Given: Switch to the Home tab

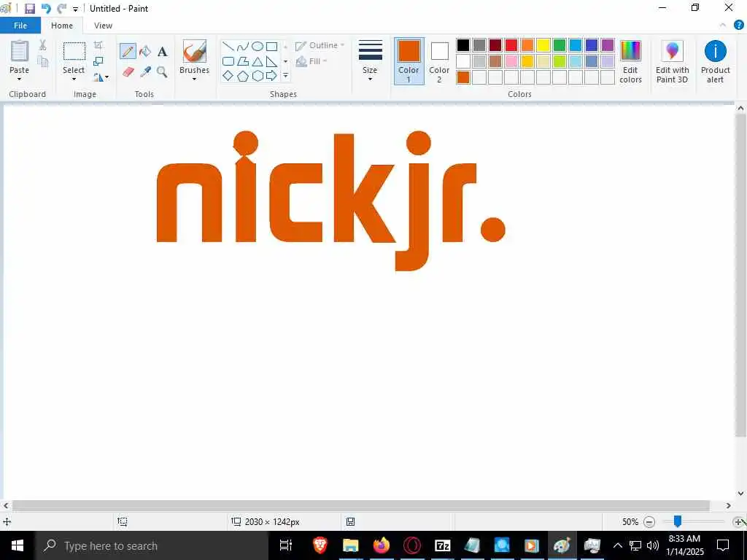Looking at the screenshot, I should click(x=62, y=26).
